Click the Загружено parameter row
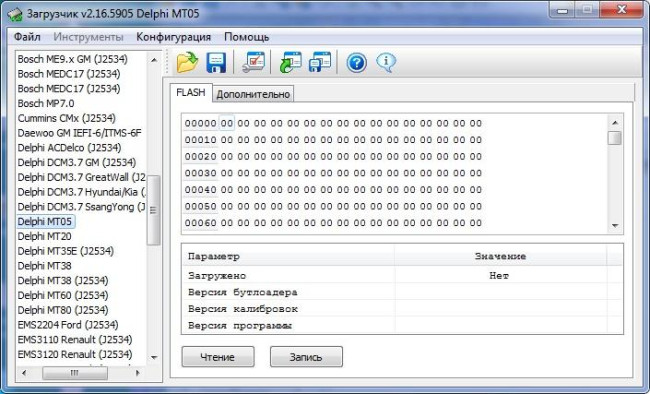650x394 pixels. pos(402,275)
